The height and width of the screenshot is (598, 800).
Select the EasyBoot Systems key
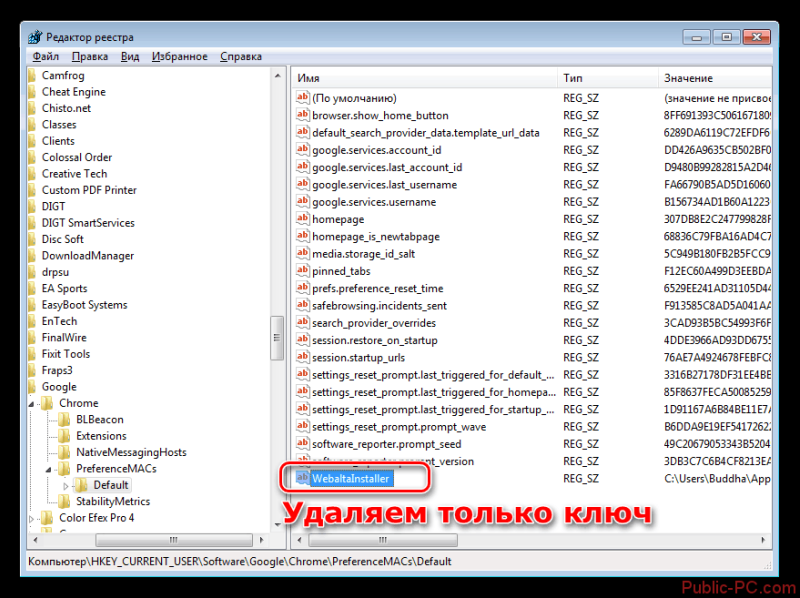tap(85, 305)
